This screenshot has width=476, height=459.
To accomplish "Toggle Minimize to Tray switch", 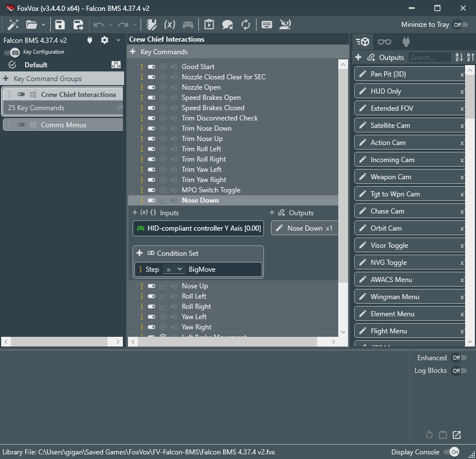I will 460,25.
